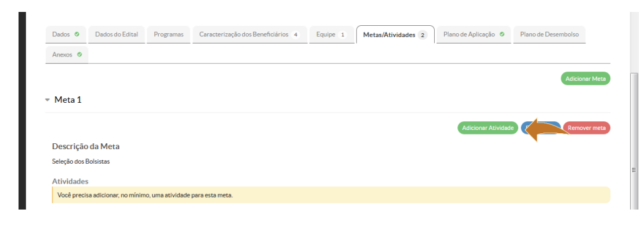Viewport: 644px width, 248px height.
Task: Click the Descrição da Meta heading
Action: (86, 147)
